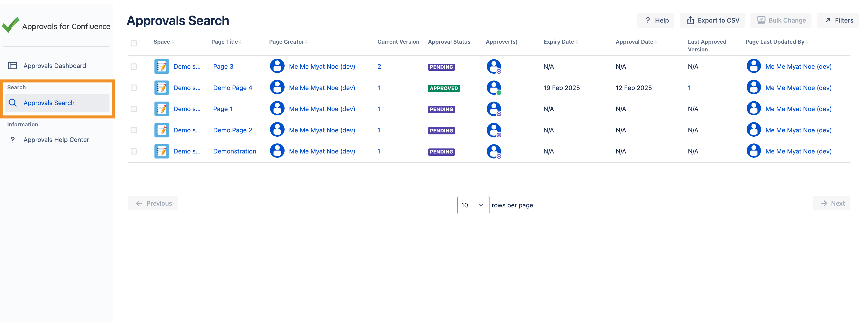The image size is (868, 323).
Task: Open Approvals Dashboard from the sidebar
Action: 55,66
